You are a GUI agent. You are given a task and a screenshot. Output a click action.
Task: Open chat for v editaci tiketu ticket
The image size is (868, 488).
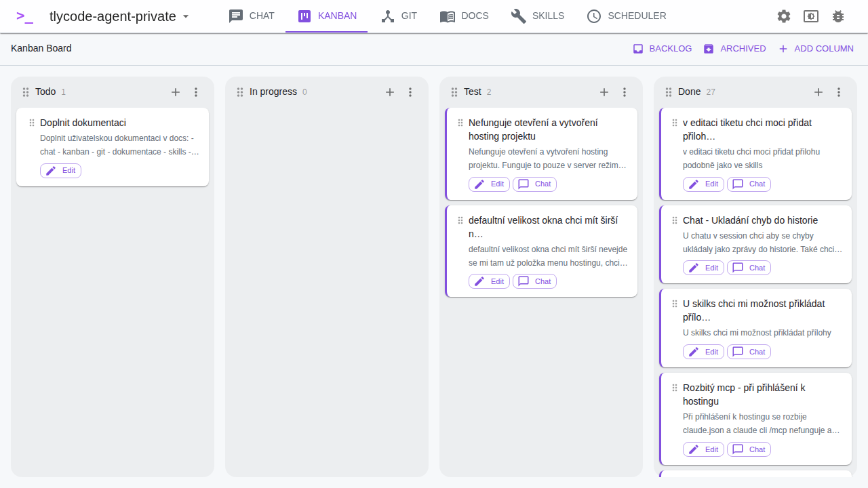[x=749, y=184]
